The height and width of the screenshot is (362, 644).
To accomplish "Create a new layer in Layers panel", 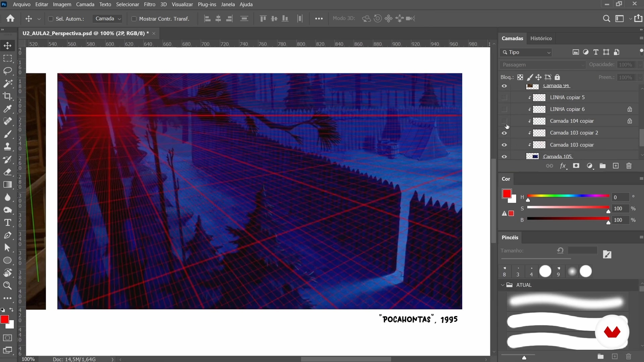I will click(616, 166).
